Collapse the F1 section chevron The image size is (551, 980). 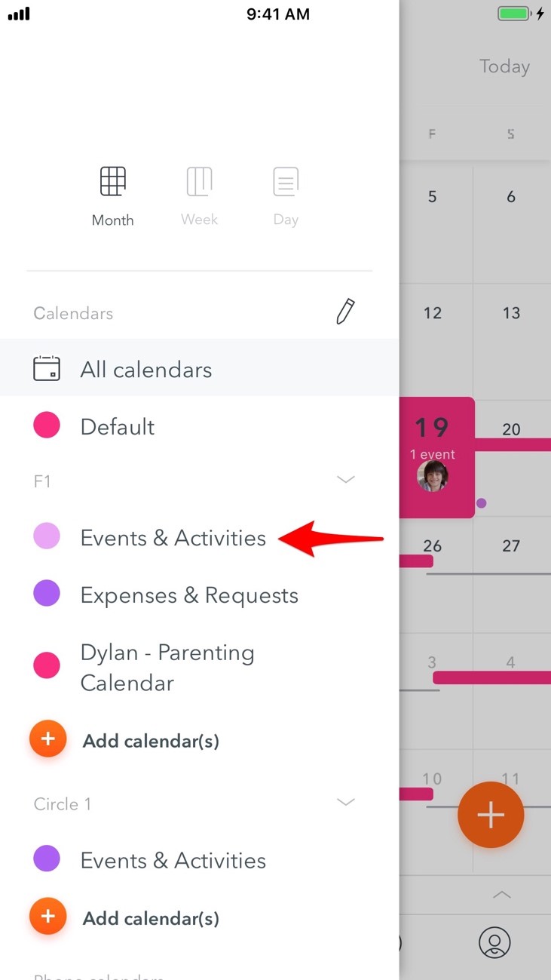(345, 480)
